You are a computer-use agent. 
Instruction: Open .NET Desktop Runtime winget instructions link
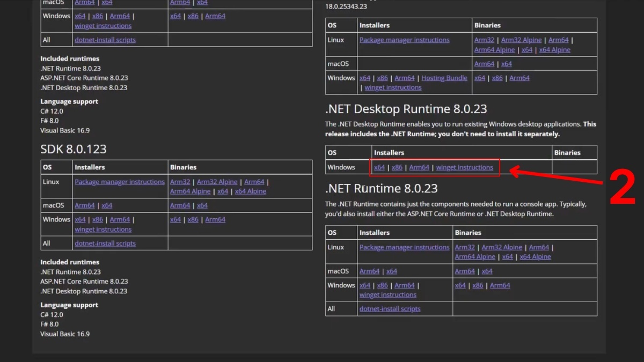[x=465, y=167]
